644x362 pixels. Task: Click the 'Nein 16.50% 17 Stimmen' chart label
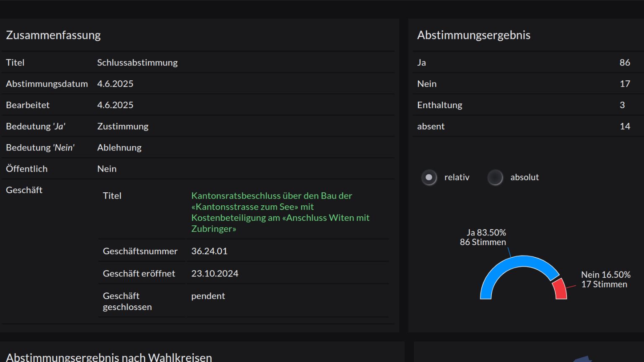(605, 279)
